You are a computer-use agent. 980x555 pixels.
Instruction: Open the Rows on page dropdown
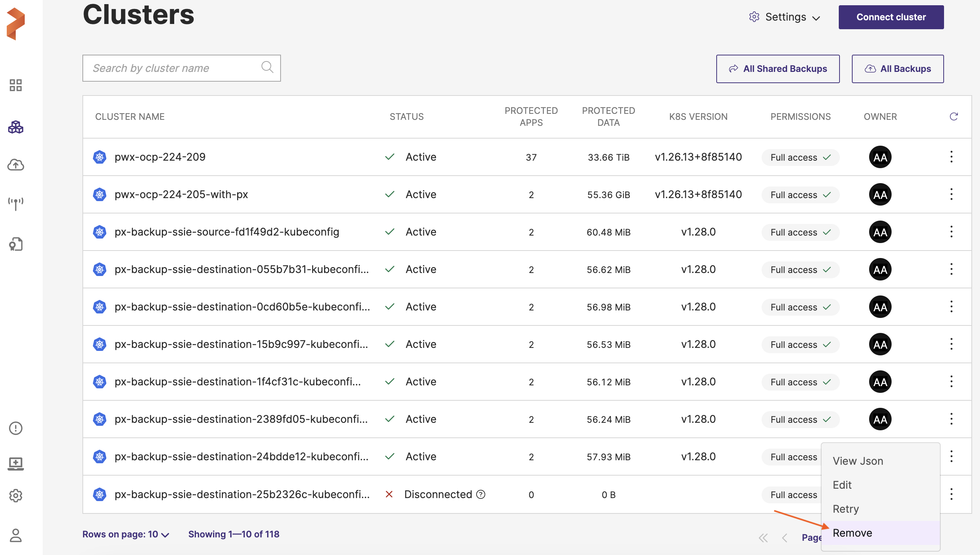click(126, 534)
